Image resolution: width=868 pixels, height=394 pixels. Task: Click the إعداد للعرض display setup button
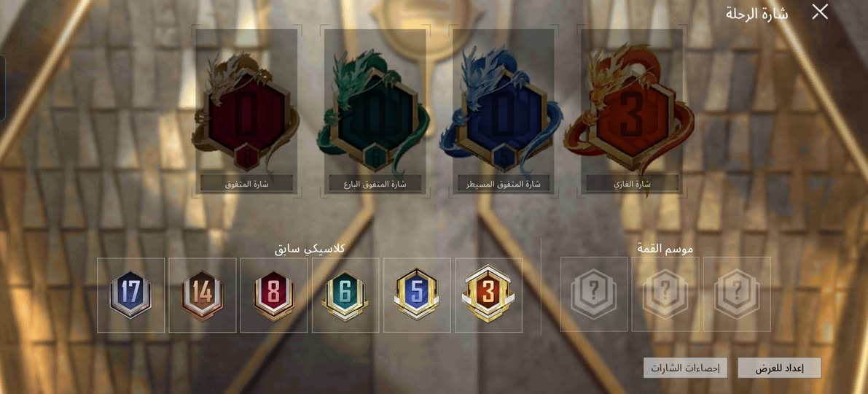point(779,368)
